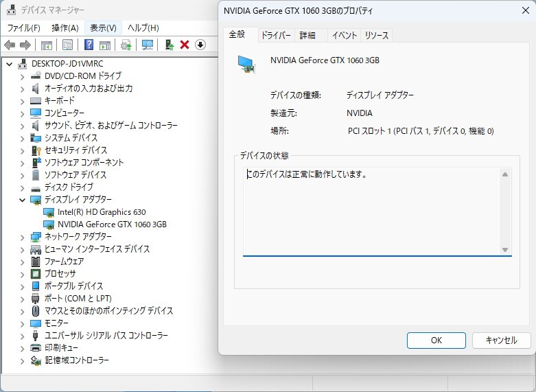The height and width of the screenshot is (392, 536).
Task: Switch to the ドライバー tab
Action: click(276, 35)
